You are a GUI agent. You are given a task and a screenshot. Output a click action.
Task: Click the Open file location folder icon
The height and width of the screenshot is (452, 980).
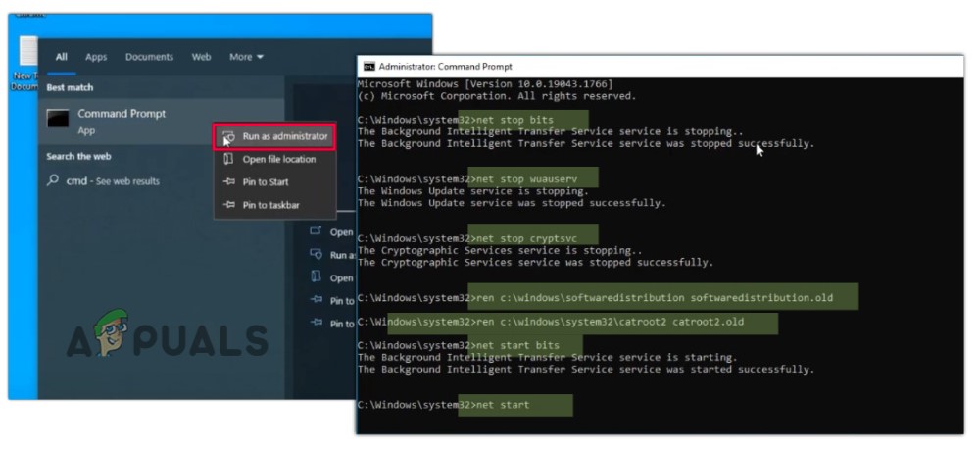click(228, 159)
